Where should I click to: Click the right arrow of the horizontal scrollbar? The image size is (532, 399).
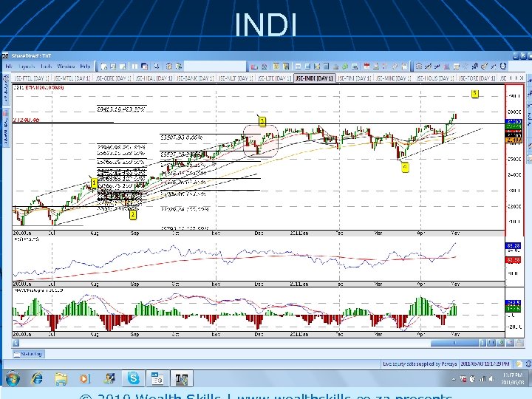tap(482, 343)
